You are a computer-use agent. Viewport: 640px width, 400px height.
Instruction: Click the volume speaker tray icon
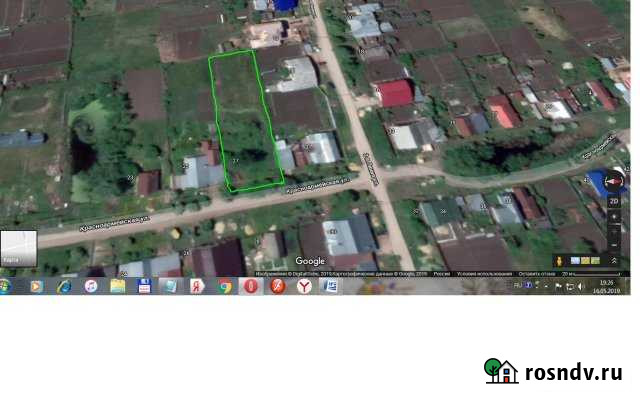581,285
